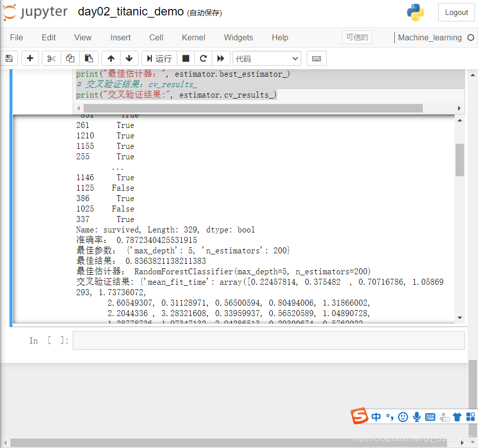
Task: Click the kernel idle circle indicator
Action: pos(471,37)
